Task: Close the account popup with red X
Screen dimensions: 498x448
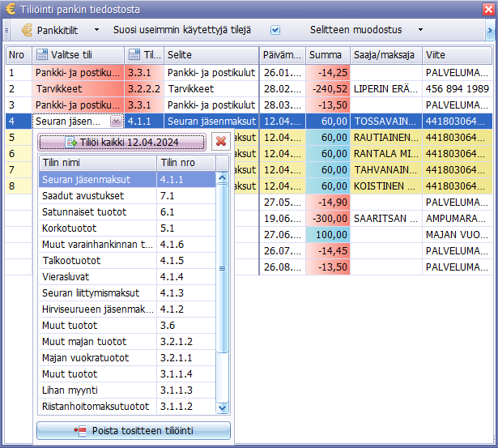Action: tap(219, 142)
